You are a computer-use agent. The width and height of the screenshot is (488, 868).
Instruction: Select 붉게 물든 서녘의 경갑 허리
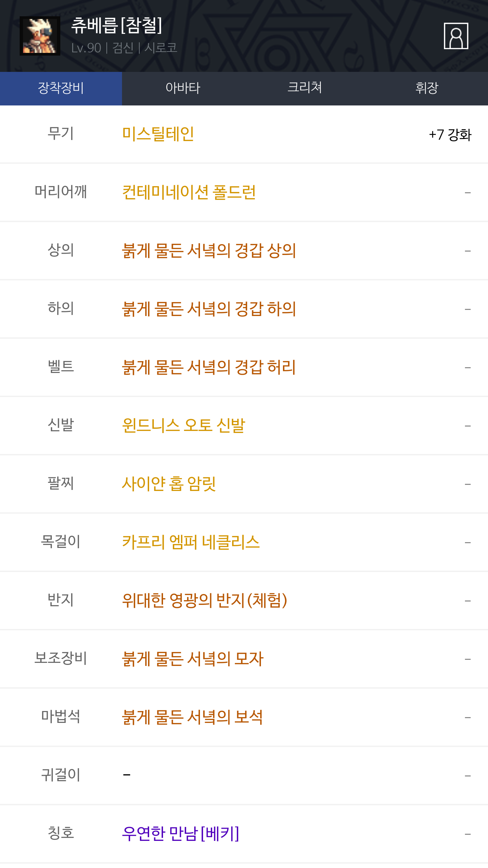pos(209,368)
